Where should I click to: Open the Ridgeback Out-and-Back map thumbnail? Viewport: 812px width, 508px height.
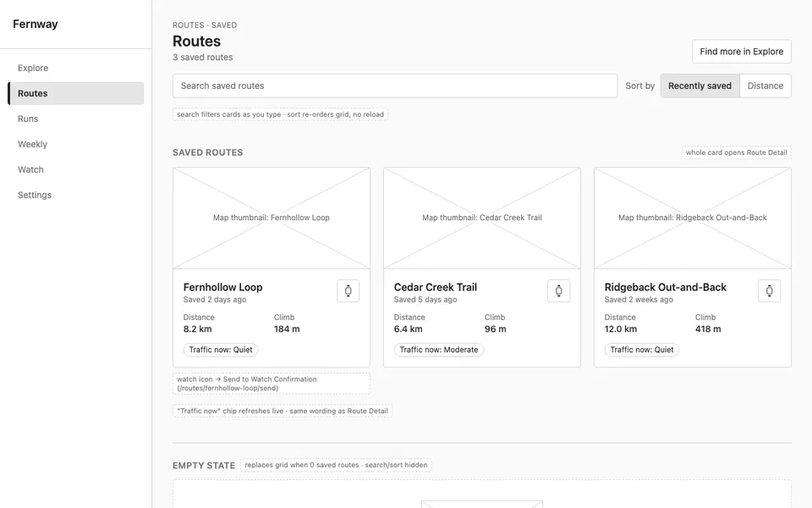tap(693, 218)
